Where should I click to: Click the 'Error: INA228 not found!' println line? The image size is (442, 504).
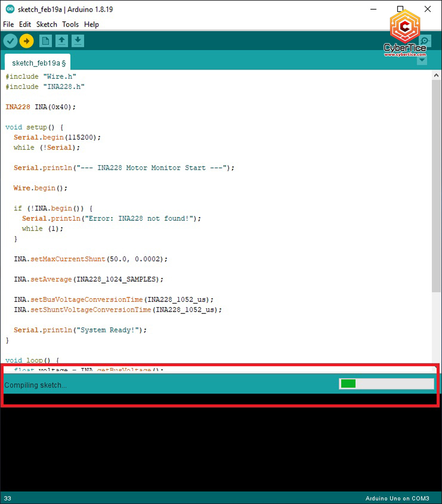click(111, 218)
